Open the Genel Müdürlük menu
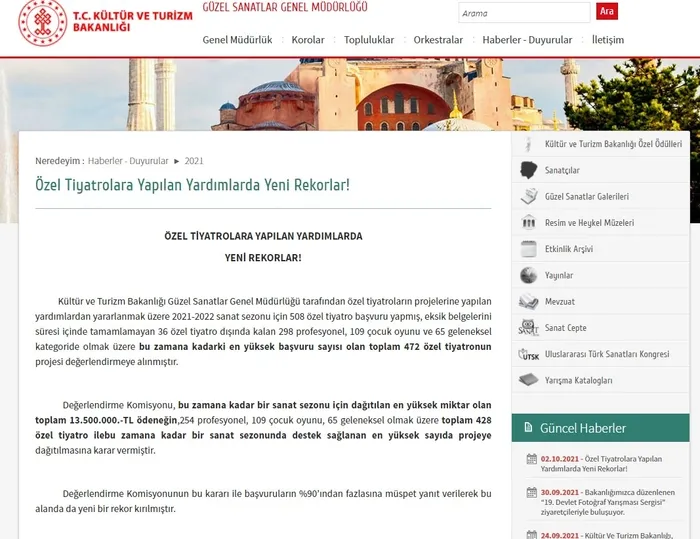 tap(238, 40)
